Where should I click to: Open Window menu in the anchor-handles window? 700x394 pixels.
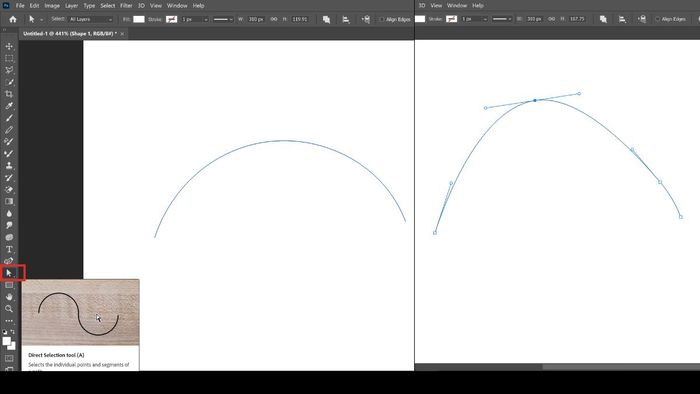[x=457, y=5]
